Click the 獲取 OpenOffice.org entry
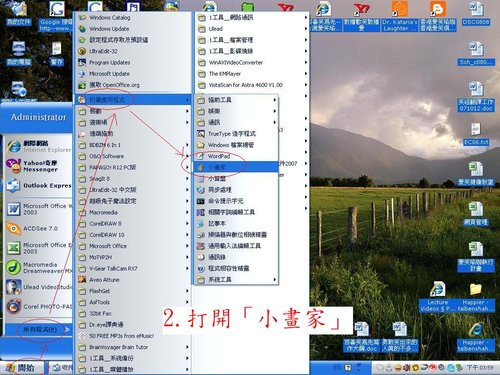 click(133, 85)
